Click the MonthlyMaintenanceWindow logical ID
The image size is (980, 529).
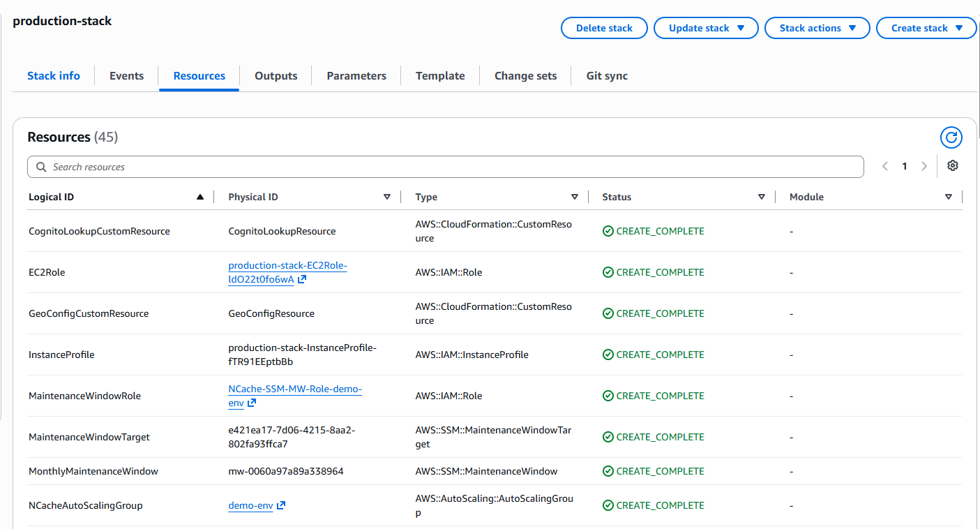click(x=93, y=471)
